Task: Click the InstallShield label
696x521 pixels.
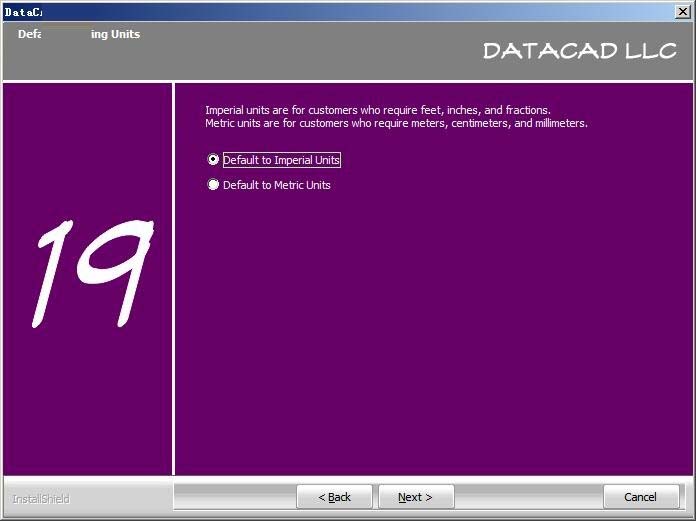Action: point(41,499)
